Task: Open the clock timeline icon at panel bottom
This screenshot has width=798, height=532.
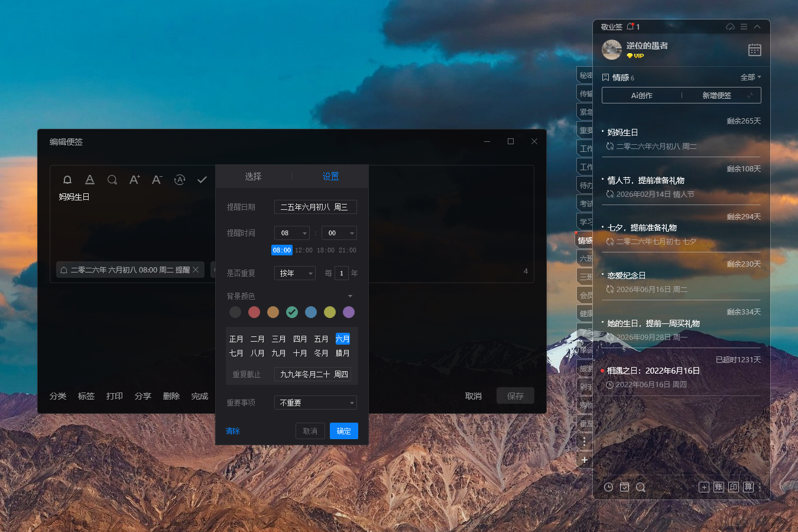Action: tap(608, 487)
